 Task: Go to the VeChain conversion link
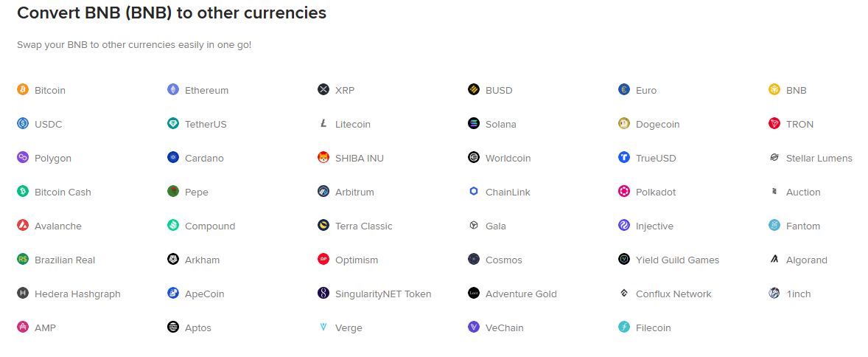click(504, 327)
